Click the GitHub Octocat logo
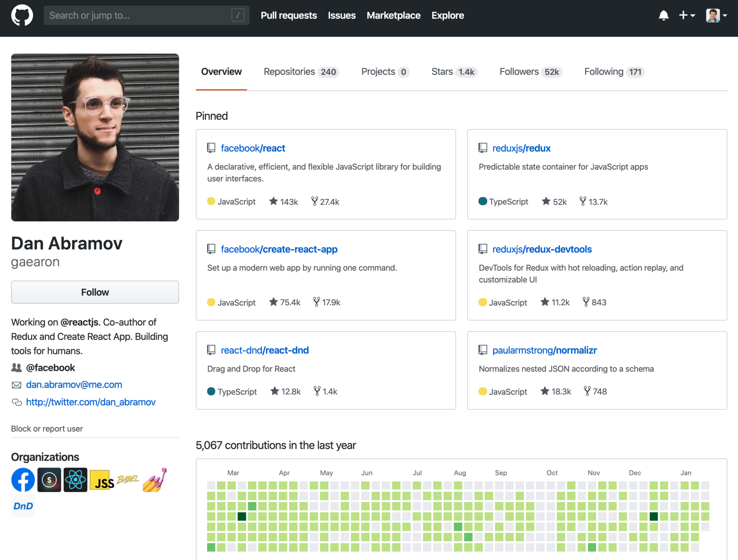The width and height of the screenshot is (738, 560). [x=22, y=15]
